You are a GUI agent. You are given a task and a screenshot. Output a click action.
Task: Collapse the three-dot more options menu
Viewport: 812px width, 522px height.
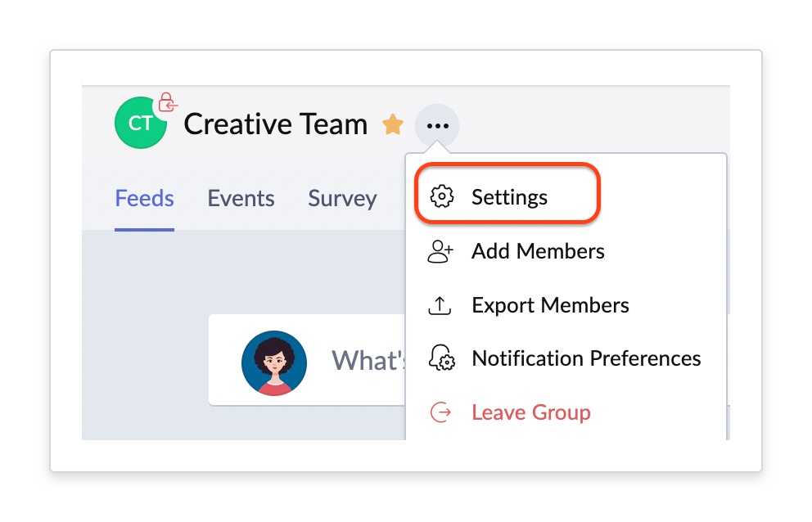click(x=437, y=126)
